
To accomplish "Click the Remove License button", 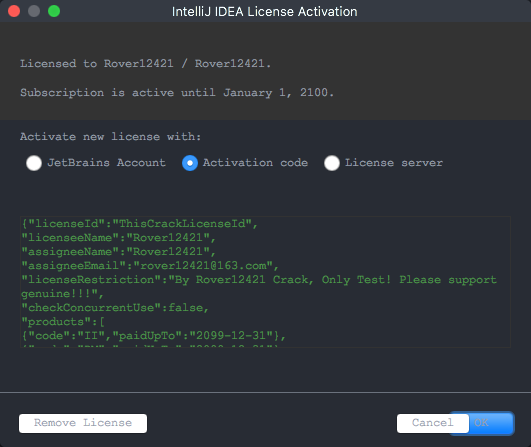I will pyautogui.click(x=83, y=423).
